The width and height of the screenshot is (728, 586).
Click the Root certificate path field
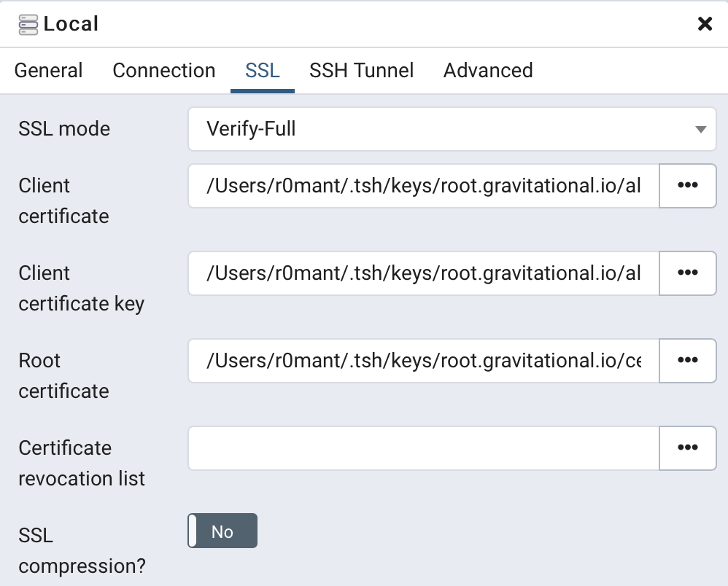pyautogui.click(x=423, y=361)
